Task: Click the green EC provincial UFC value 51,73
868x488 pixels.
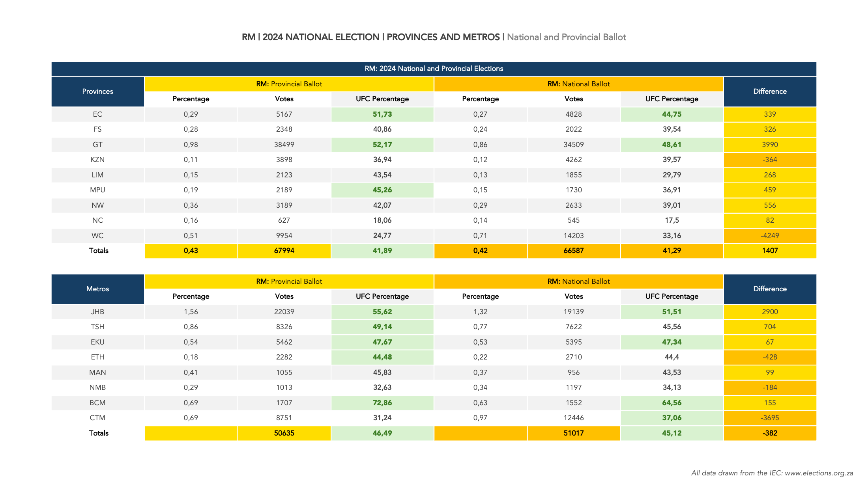Action: pos(382,114)
